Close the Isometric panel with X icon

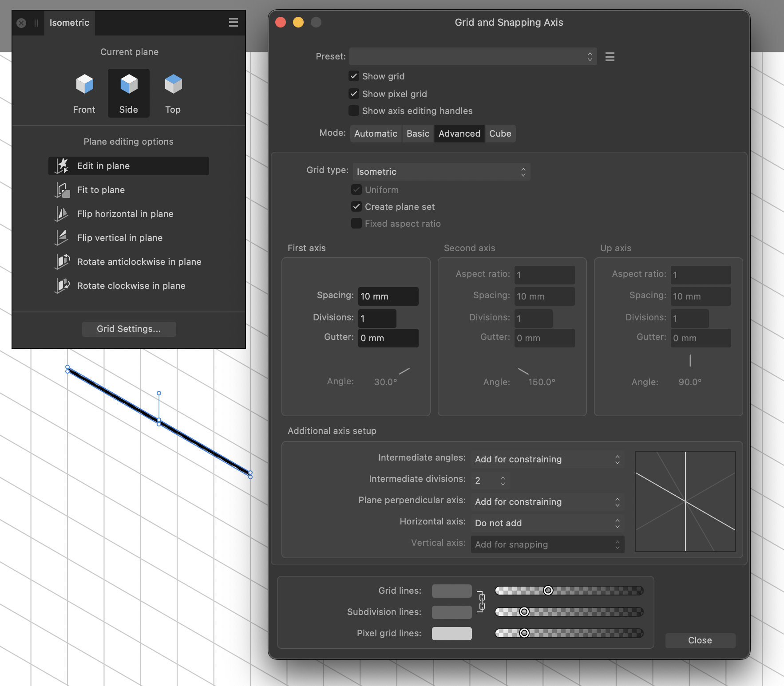click(x=21, y=23)
